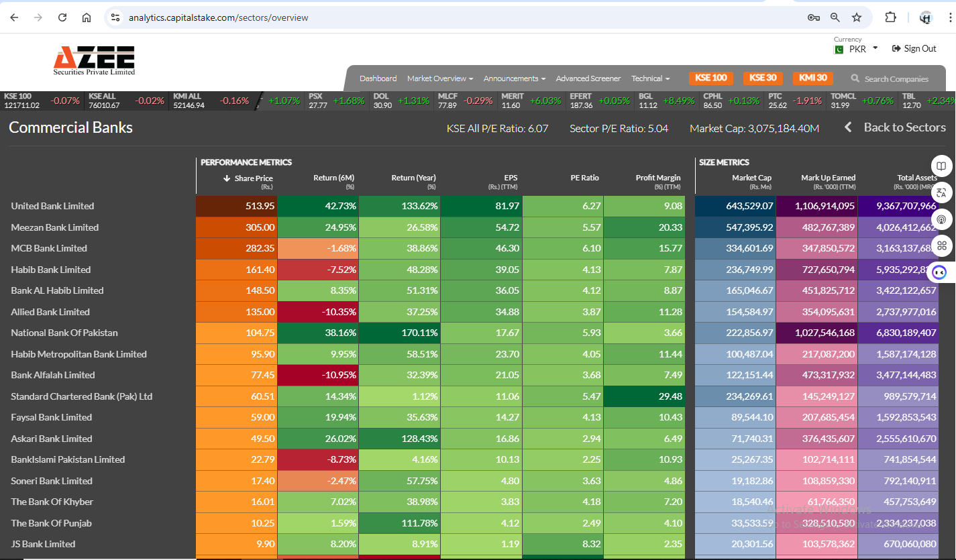Open Standard Chartered Bank (Pak) Ltd link
The height and width of the screenshot is (560, 956).
pyautogui.click(x=81, y=396)
